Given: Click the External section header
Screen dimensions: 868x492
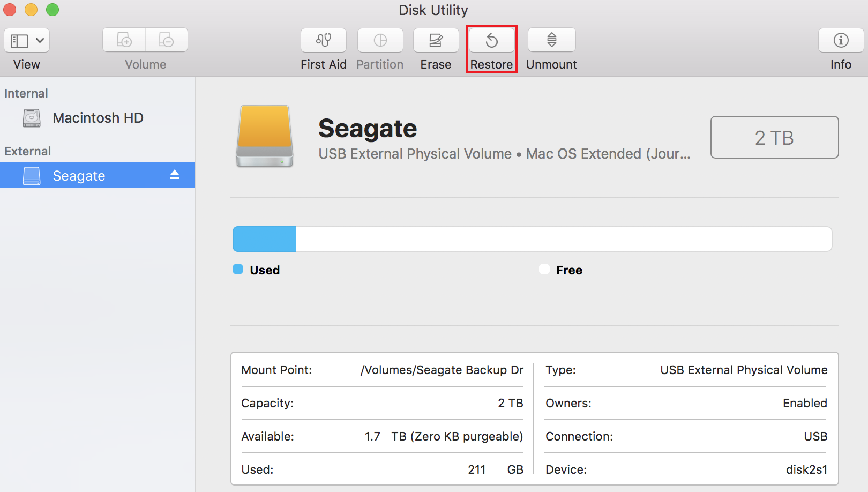Looking at the screenshot, I should point(28,151).
